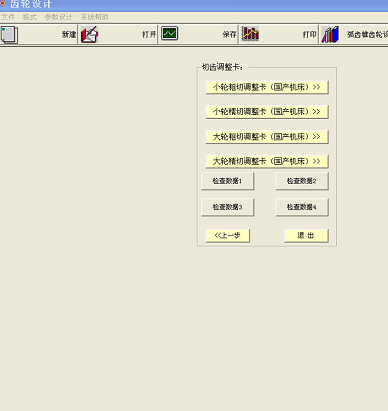
Task: Open the 系统帮助 menu
Action: 94,17
